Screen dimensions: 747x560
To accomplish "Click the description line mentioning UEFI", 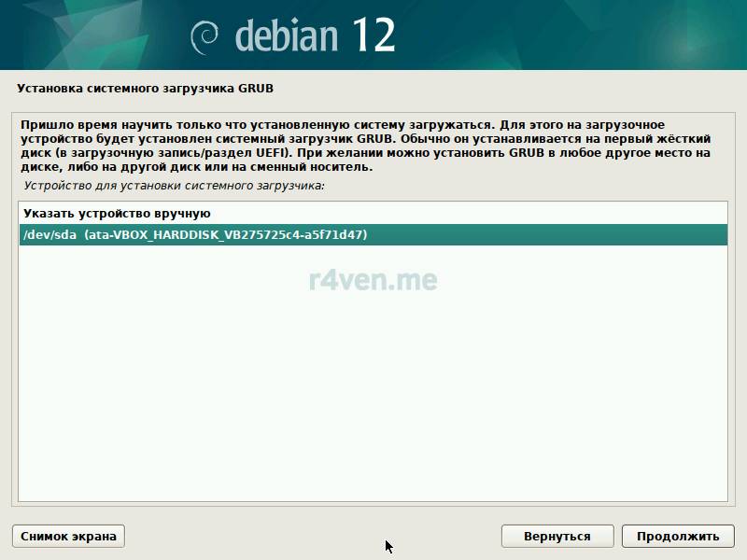I will [x=365, y=152].
